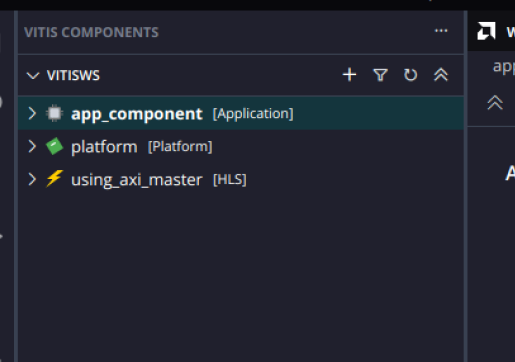The height and width of the screenshot is (362, 515).
Task: Collapse all items with double-chevron in VITISWS
Action: point(441,75)
